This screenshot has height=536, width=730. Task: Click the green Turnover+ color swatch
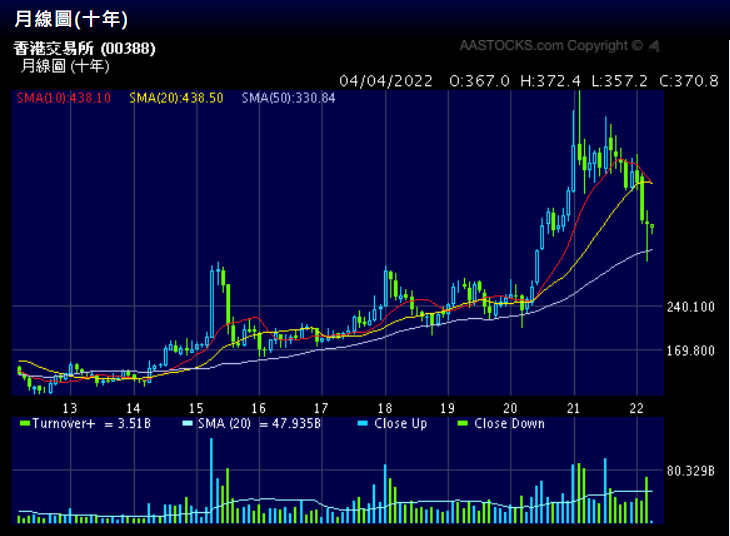[25, 423]
